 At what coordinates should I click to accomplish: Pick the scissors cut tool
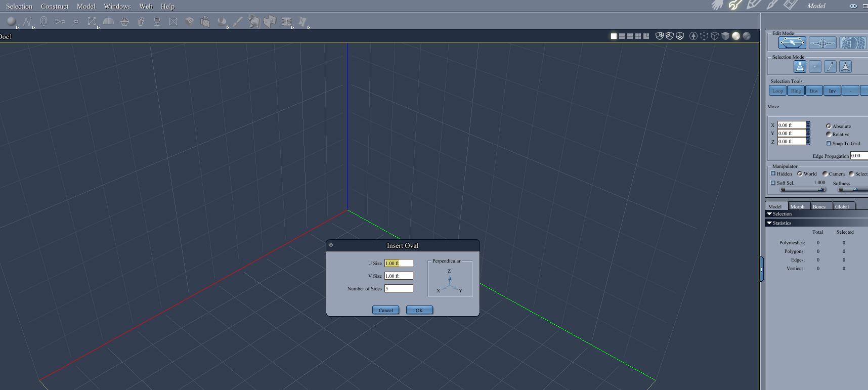click(x=60, y=21)
